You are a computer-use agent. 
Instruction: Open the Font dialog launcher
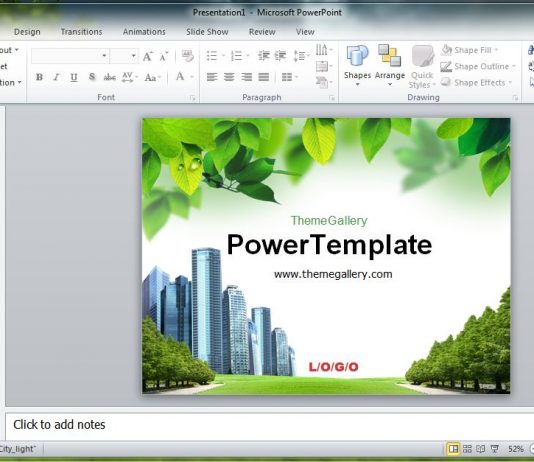click(x=192, y=98)
